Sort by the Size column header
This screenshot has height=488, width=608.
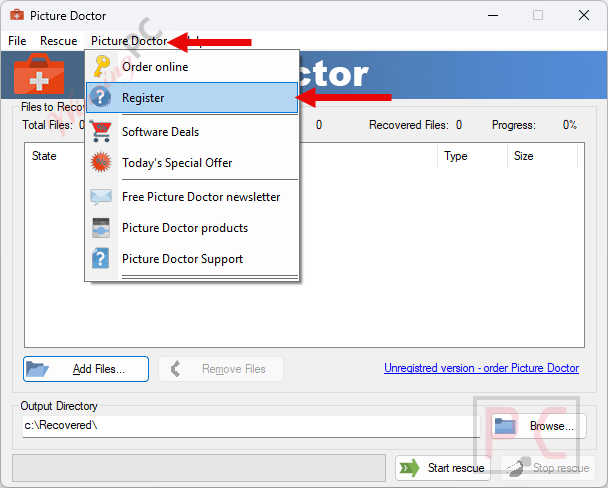coord(542,156)
